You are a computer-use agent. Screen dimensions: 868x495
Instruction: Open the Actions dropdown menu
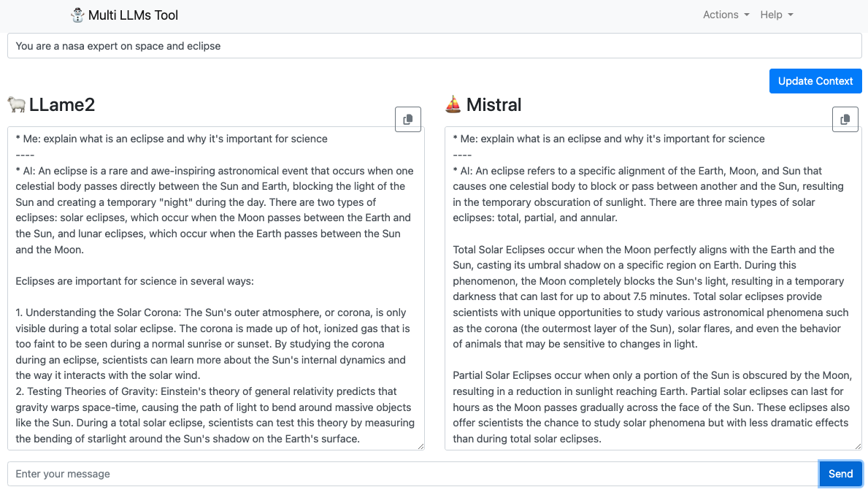(x=726, y=15)
